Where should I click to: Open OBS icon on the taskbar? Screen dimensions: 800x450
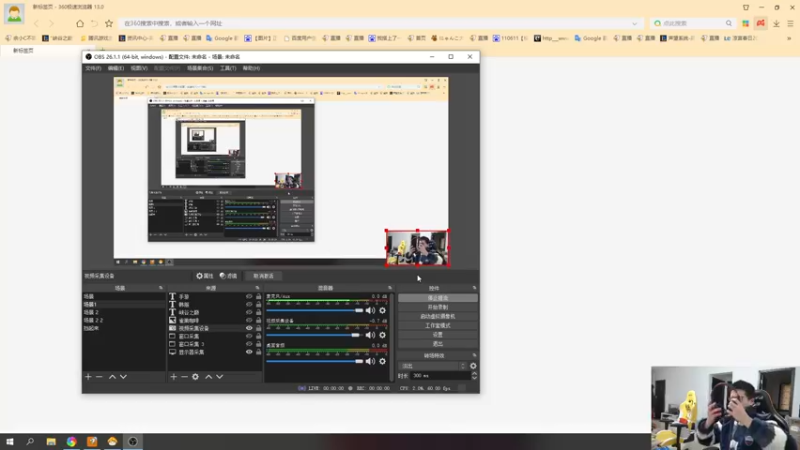point(133,442)
